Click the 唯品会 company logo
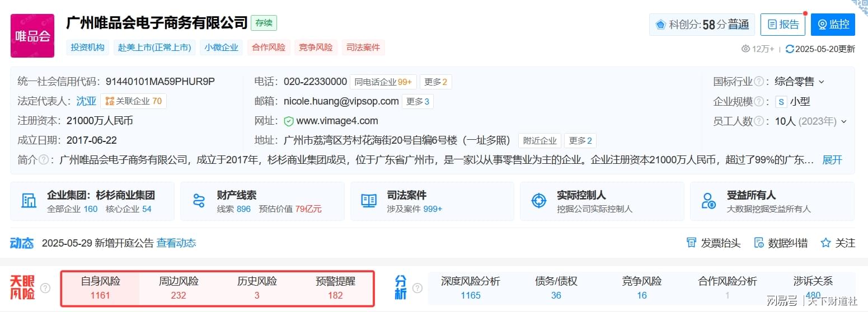 click(32, 36)
